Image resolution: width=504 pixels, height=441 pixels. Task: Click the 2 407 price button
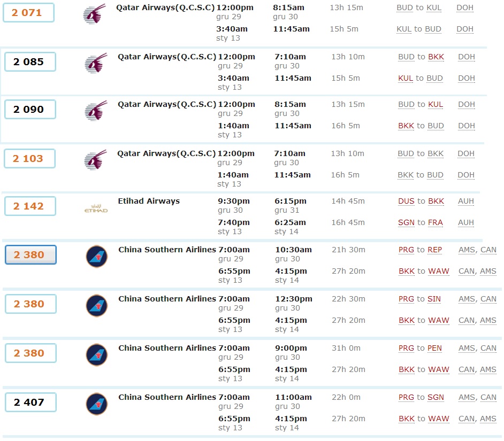point(31,402)
